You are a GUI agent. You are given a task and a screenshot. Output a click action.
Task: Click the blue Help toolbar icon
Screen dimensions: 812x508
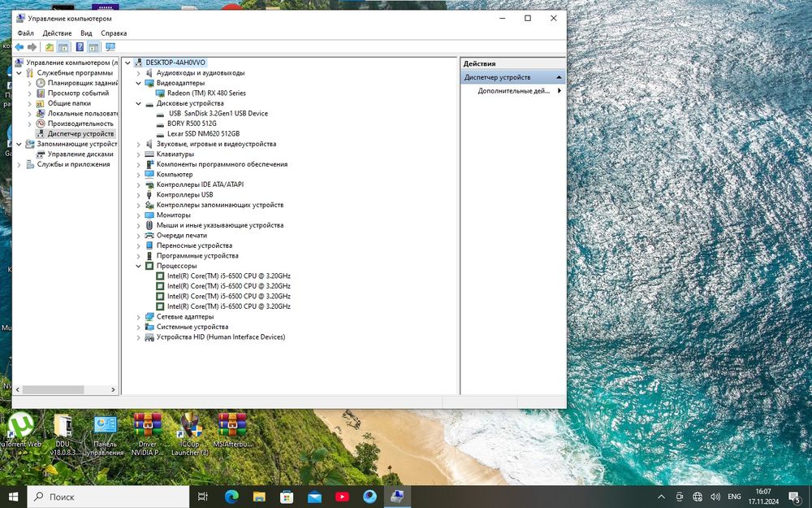pos(80,47)
